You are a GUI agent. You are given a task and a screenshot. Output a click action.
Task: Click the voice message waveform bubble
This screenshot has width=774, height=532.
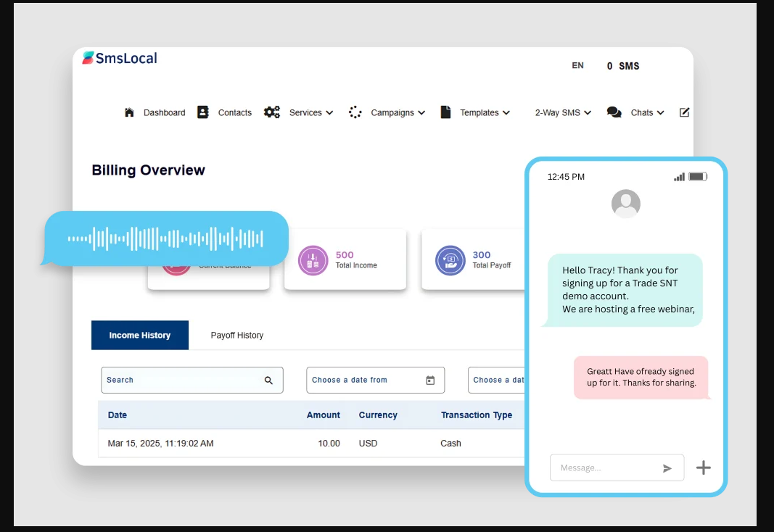coord(165,238)
